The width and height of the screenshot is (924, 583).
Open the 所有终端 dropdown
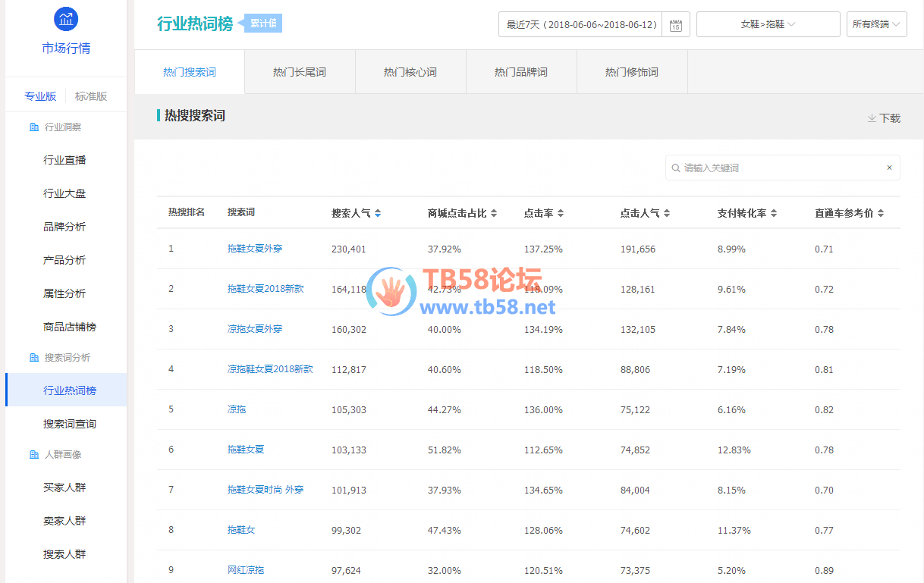pyautogui.click(x=876, y=24)
